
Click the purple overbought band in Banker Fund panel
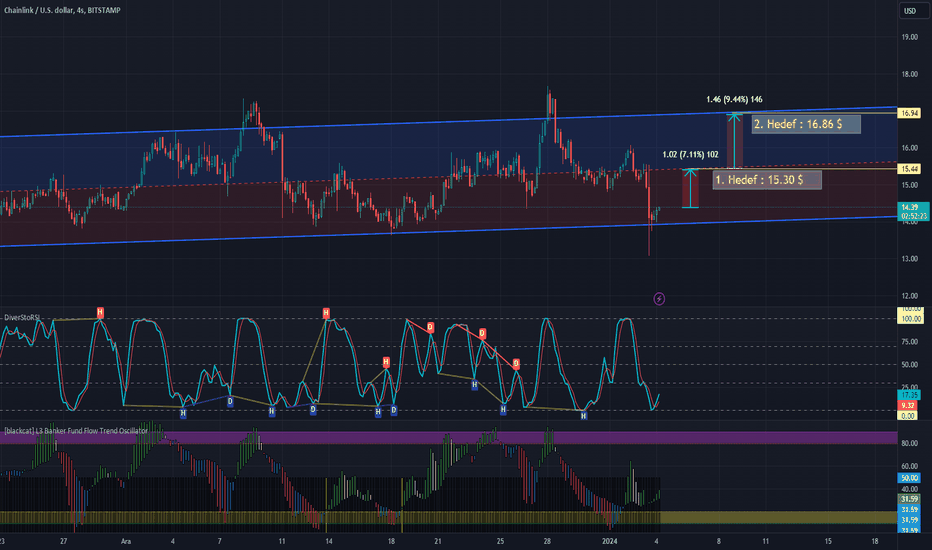[449, 438]
